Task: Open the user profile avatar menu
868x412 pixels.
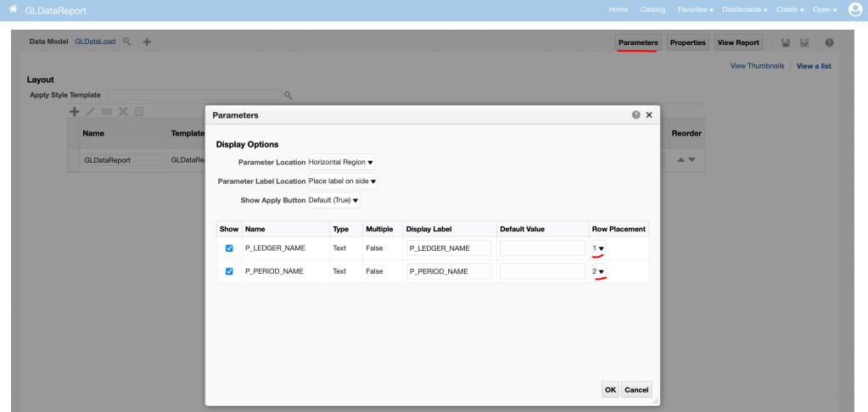Action: (x=854, y=9)
